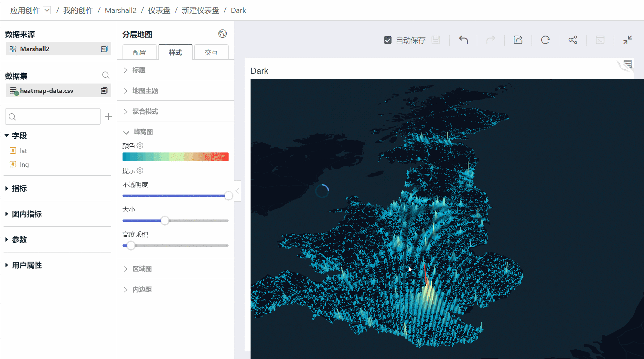Click the field search input box
Screen dimensions: 644x359
pos(53,117)
